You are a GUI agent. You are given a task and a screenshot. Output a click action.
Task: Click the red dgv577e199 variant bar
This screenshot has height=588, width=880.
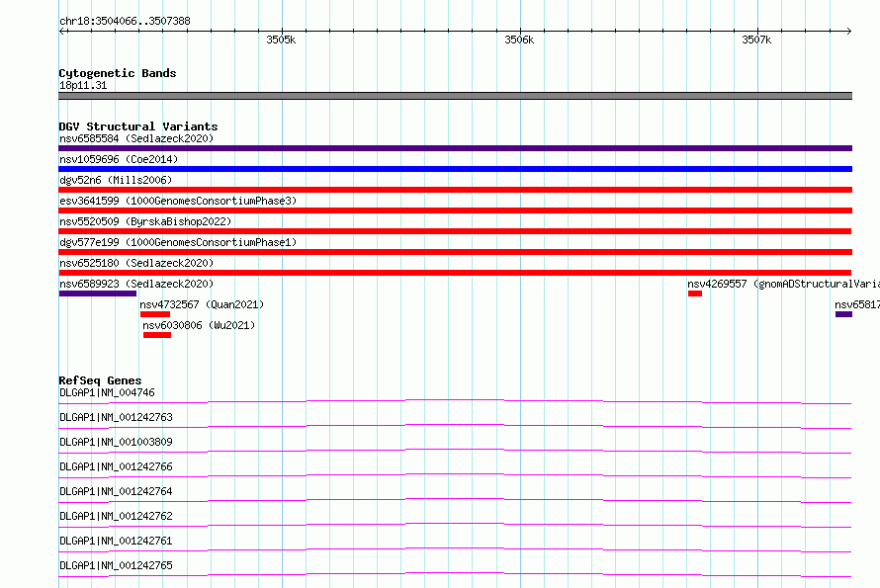(455, 252)
